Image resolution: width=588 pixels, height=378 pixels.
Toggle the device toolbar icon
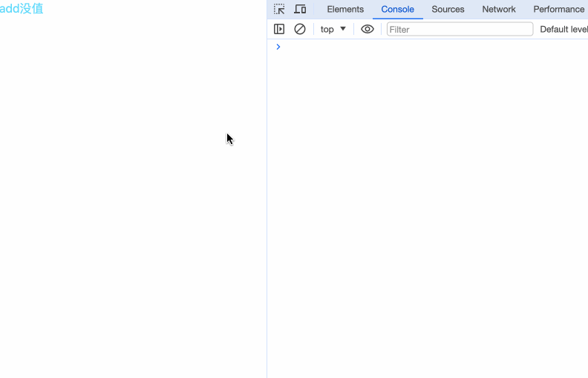pos(300,10)
